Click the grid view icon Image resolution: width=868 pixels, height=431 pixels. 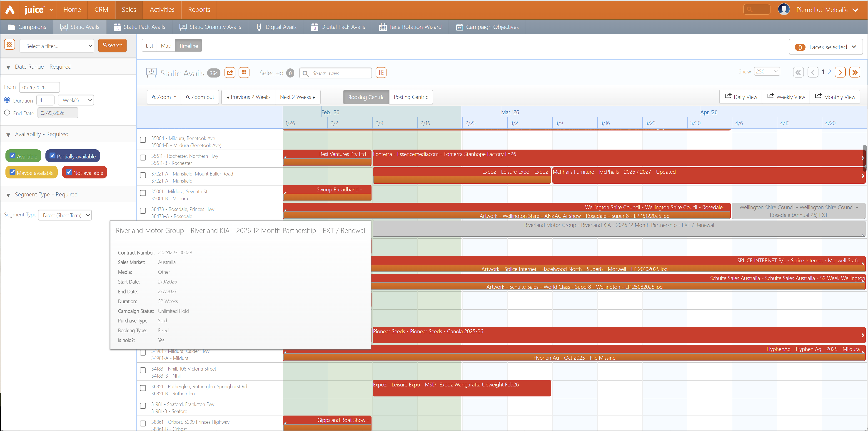[244, 73]
